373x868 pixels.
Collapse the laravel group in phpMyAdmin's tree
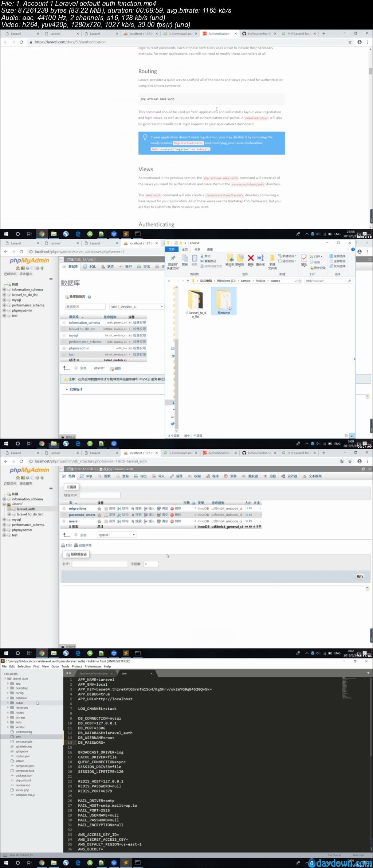[4, 504]
